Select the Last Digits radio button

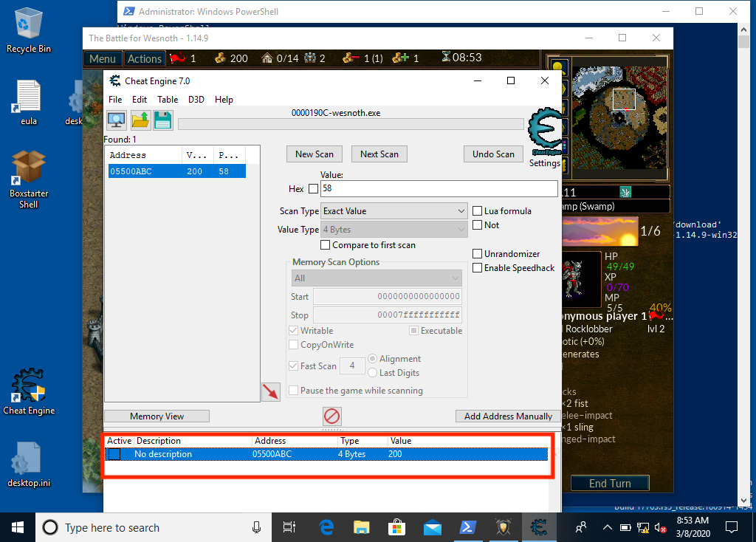pyautogui.click(x=372, y=373)
